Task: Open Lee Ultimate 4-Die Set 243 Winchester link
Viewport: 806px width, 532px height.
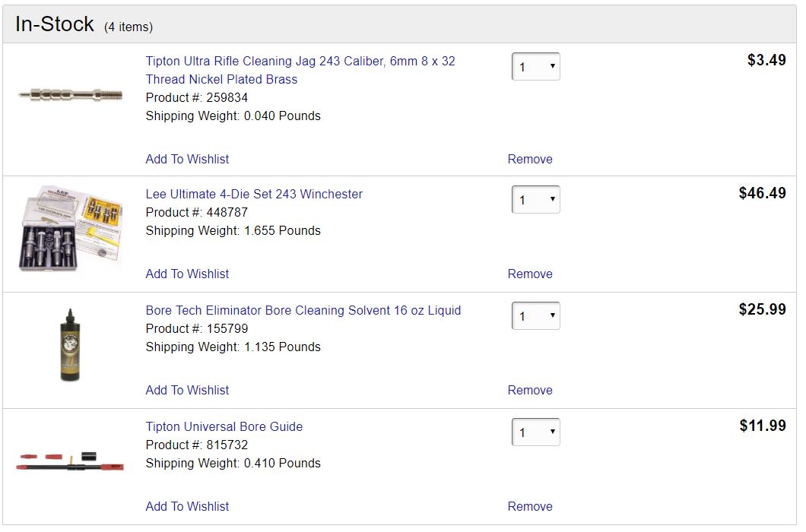Action: point(254,194)
